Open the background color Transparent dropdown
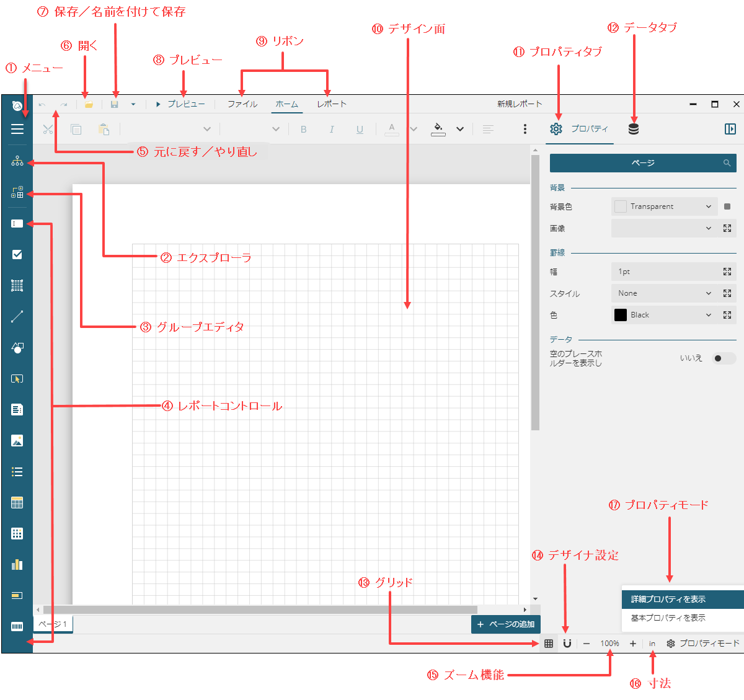This screenshot has width=744, height=700. [709, 206]
